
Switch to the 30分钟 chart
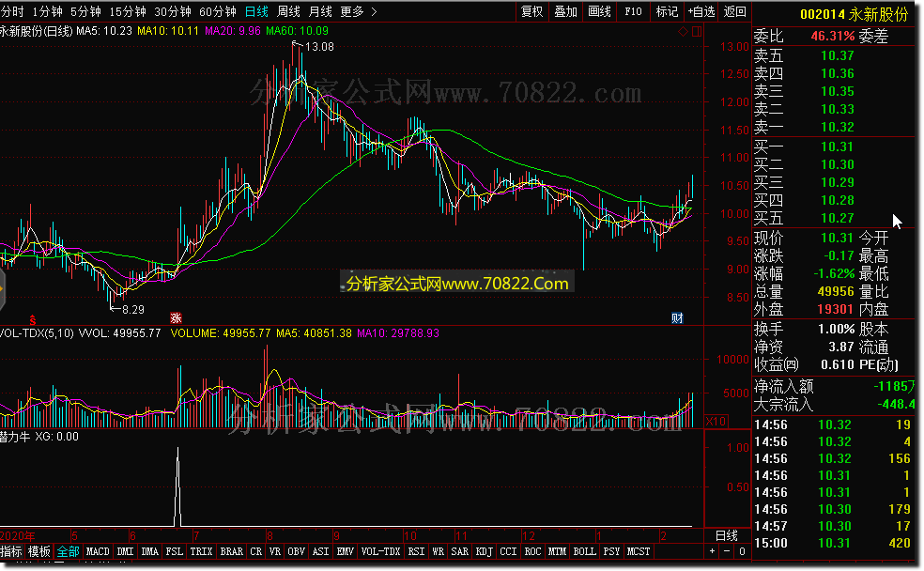coord(173,11)
